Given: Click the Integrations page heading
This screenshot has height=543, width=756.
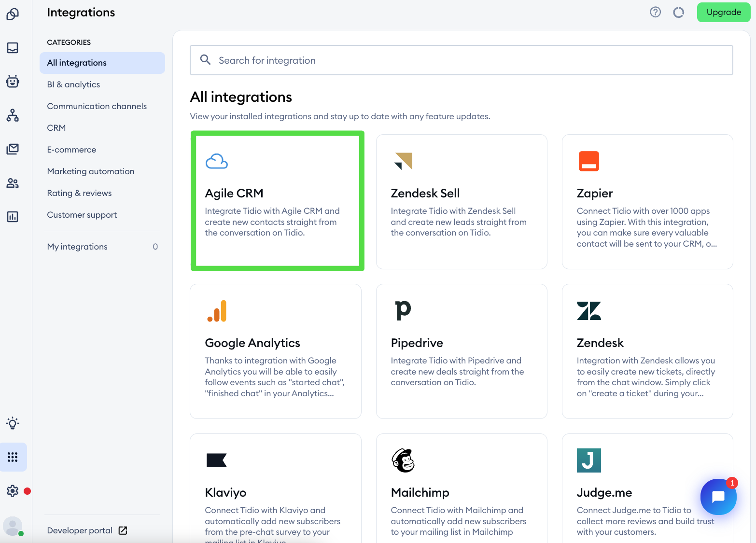Looking at the screenshot, I should click(x=81, y=13).
